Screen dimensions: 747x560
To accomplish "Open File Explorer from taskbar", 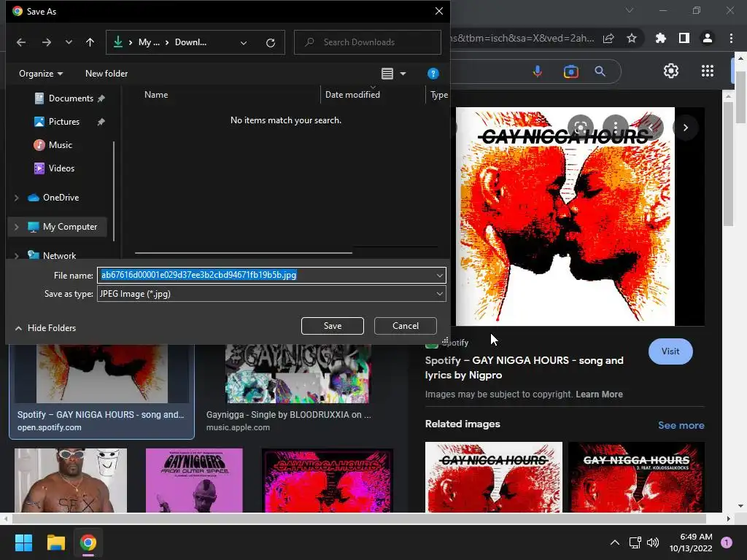I will [55, 542].
